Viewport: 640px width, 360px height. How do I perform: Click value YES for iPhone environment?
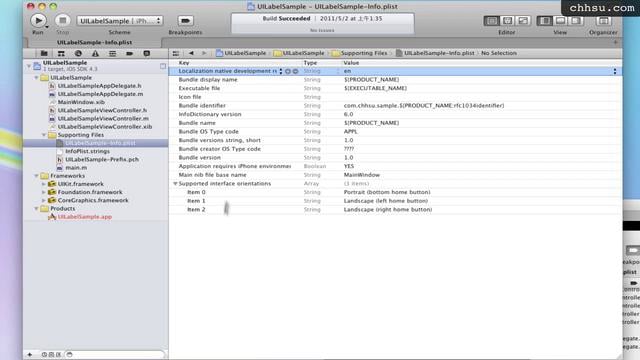pos(349,166)
